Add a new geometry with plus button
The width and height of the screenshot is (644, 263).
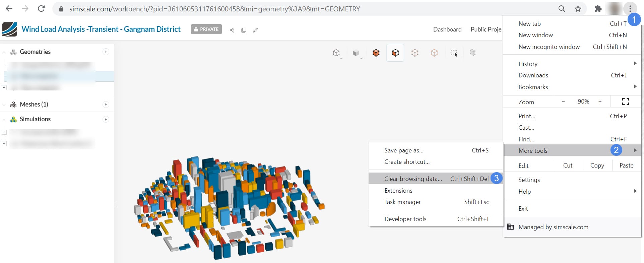[106, 52]
